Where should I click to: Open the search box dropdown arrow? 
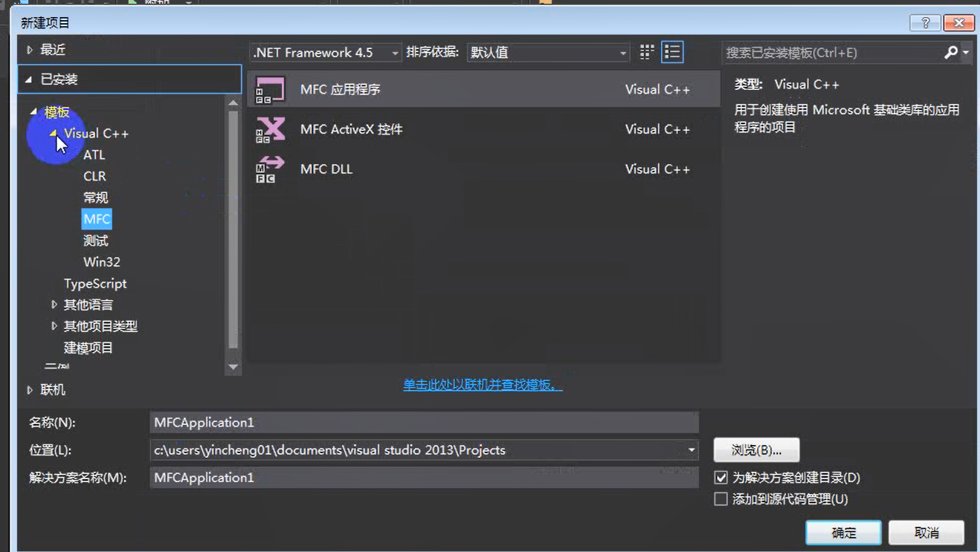(964, 51)
